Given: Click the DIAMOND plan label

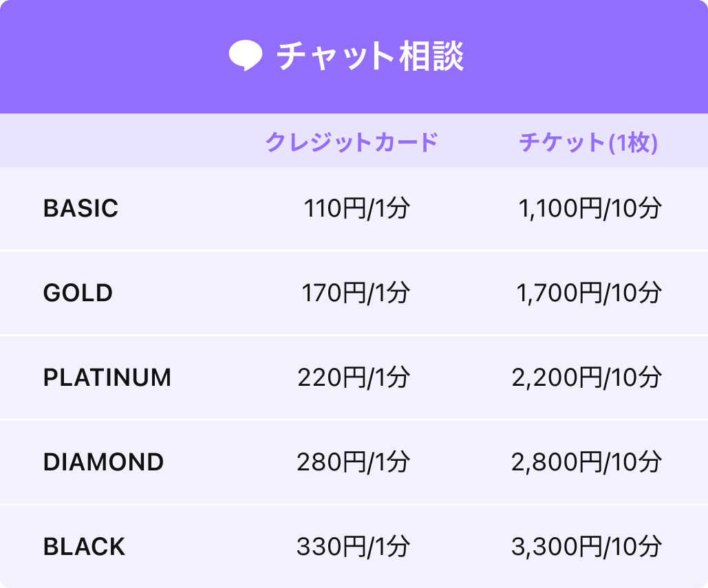Looking at the screenshot, I should (x=103, y=462).
